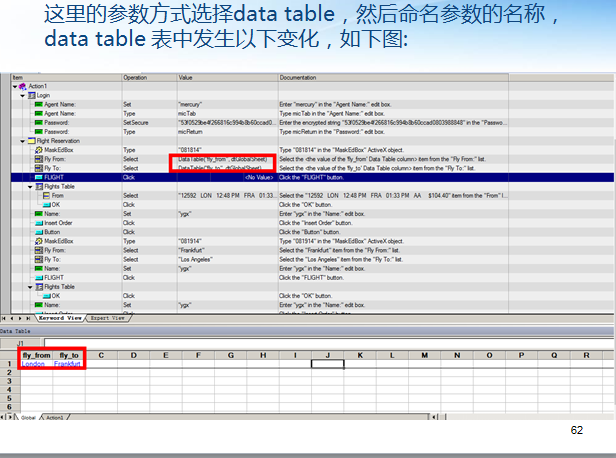Click the list icon on the Fly From fly_from row

(x=38, y=159)
